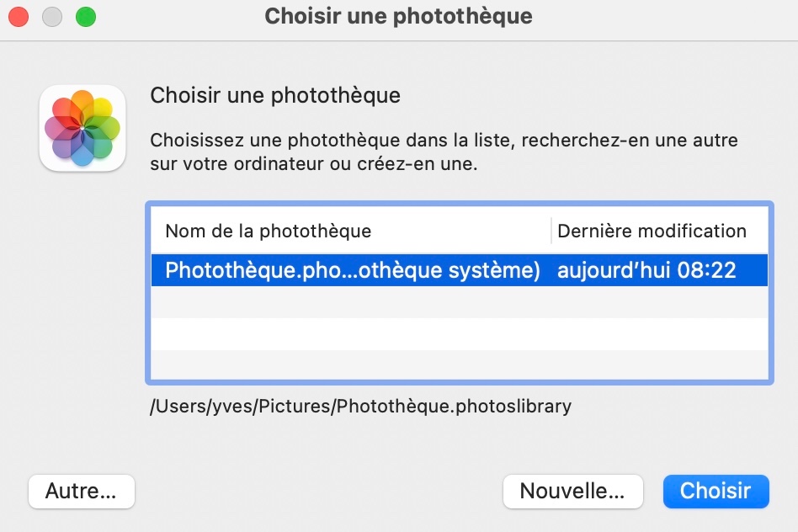Open another library with Autre… button

(x=81, y=491)
